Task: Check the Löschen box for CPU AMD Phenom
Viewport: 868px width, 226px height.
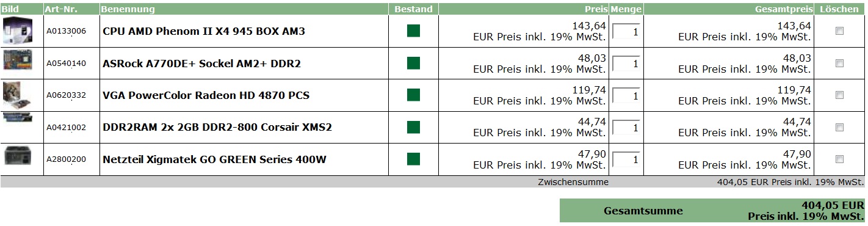Action: [x=839, y=31]
